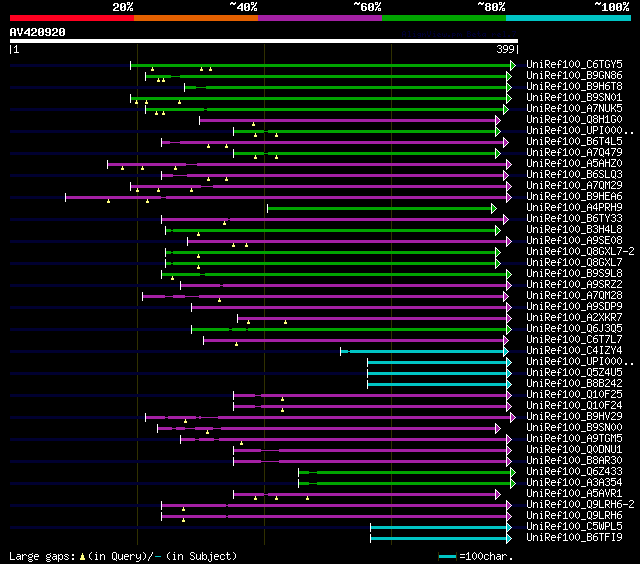Click the UniRef100_Q10F24 label
This screenshot has width=640, height=564.
574,406
